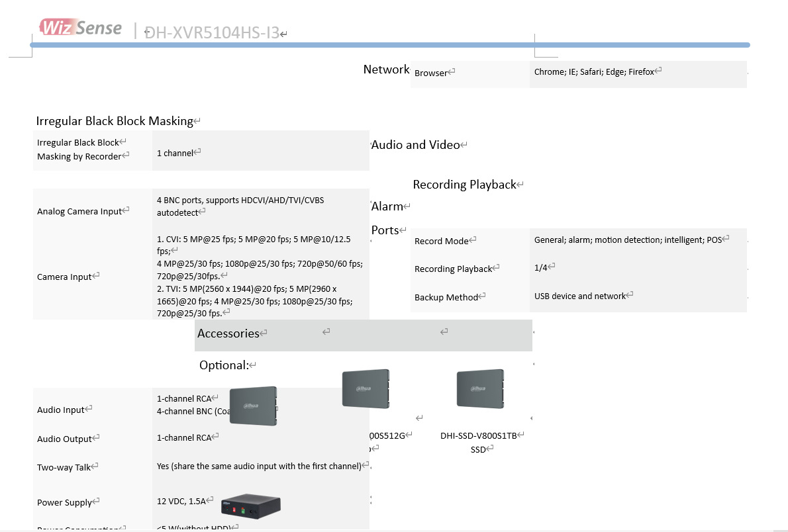The width and height of the screenshot is (788, 532).
Task: Click the Audio Output row label
Action: coord(64,439)
